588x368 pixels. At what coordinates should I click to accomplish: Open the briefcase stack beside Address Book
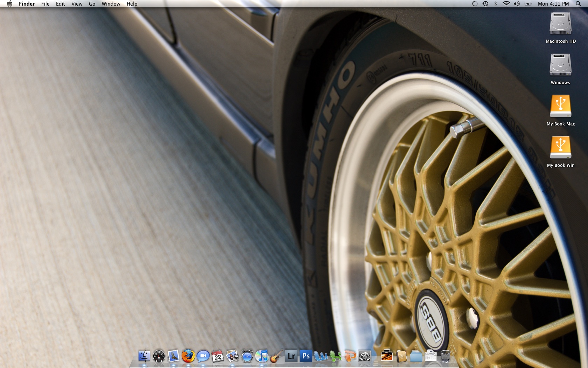[x=387, y=356]
